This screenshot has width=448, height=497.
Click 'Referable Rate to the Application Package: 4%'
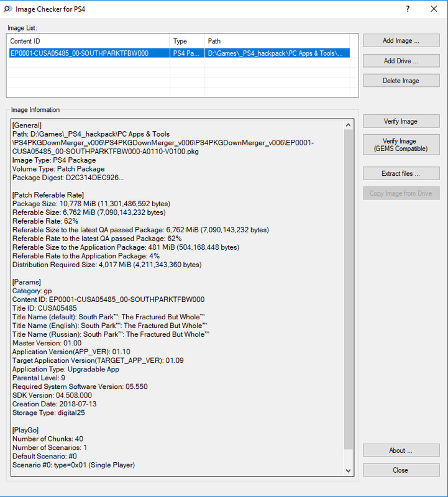tap(86, 256)
